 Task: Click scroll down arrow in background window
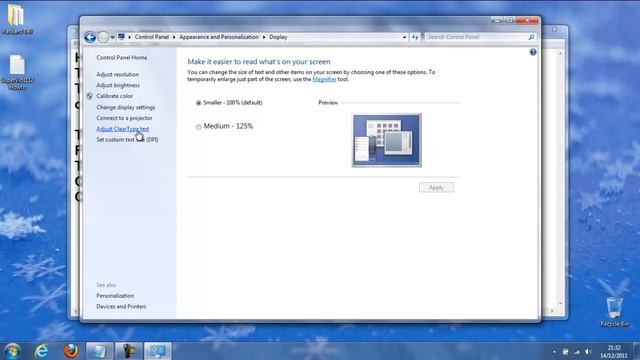pyautogui.click(x=560, y=303)
